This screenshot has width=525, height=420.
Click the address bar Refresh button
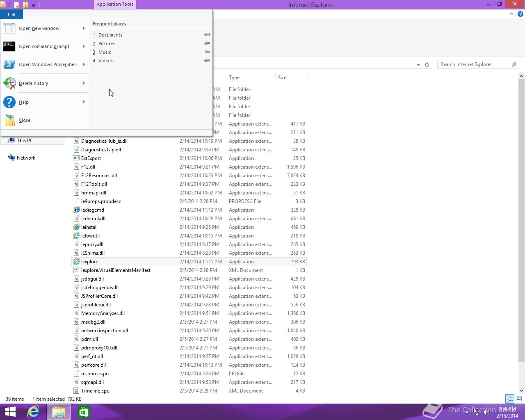click(427, 64)
